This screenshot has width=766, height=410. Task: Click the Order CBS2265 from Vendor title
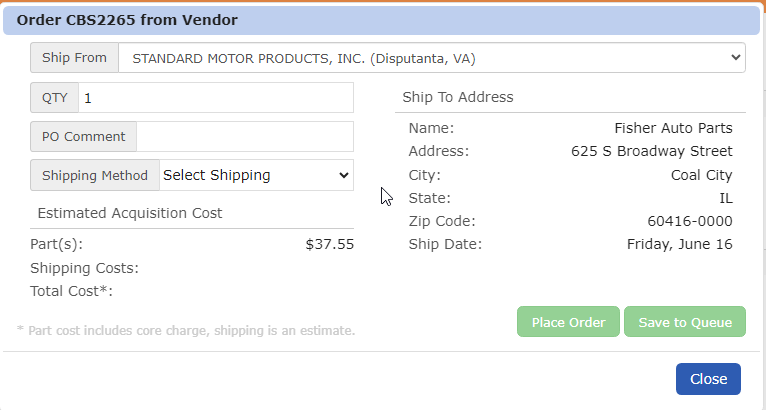point(127,20)
